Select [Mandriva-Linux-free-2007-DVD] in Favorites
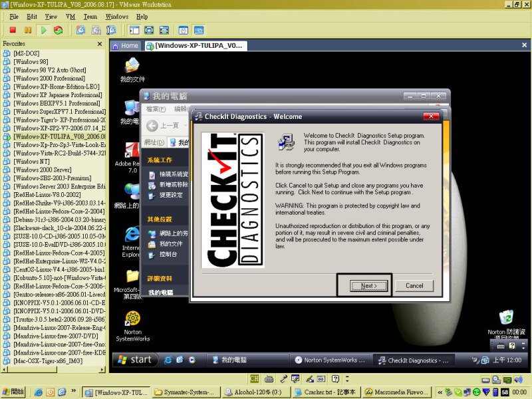 (56, 336)
